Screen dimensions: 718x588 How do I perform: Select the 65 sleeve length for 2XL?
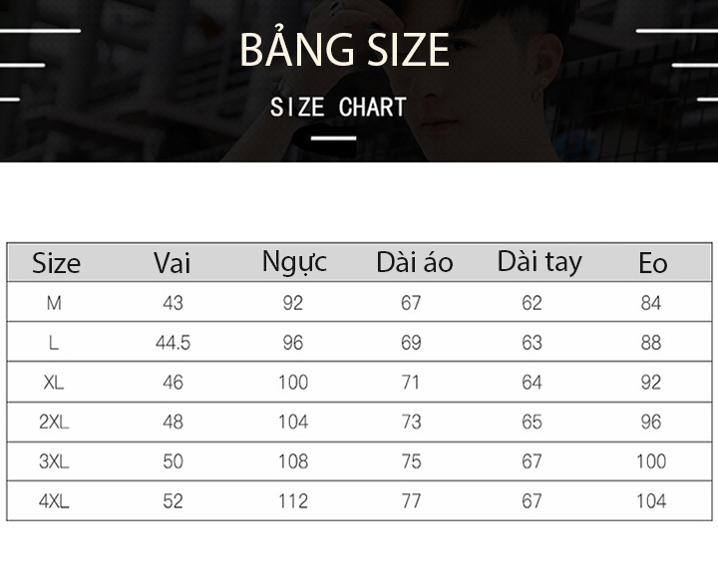[532, 423]
